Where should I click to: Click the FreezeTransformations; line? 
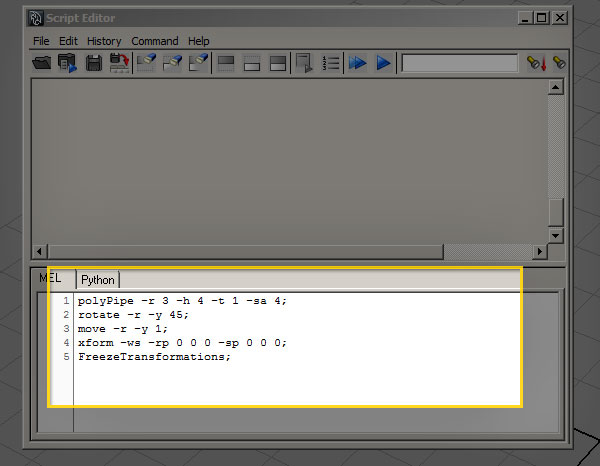(x=154, y=357)
